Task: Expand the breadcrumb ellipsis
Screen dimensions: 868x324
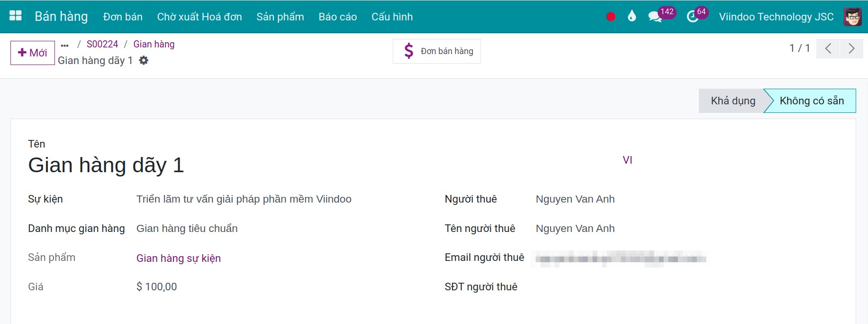Action: coord(65,45)
